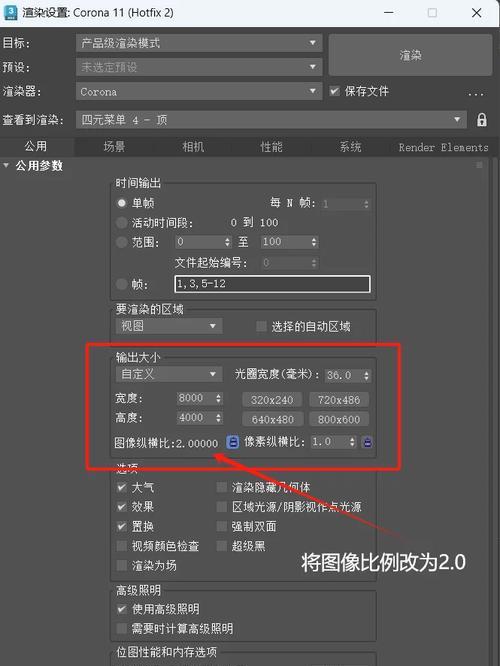Collapse the 公用参数 rollout
This screenshot has height=666, width=500.
[x=6, y=165]
